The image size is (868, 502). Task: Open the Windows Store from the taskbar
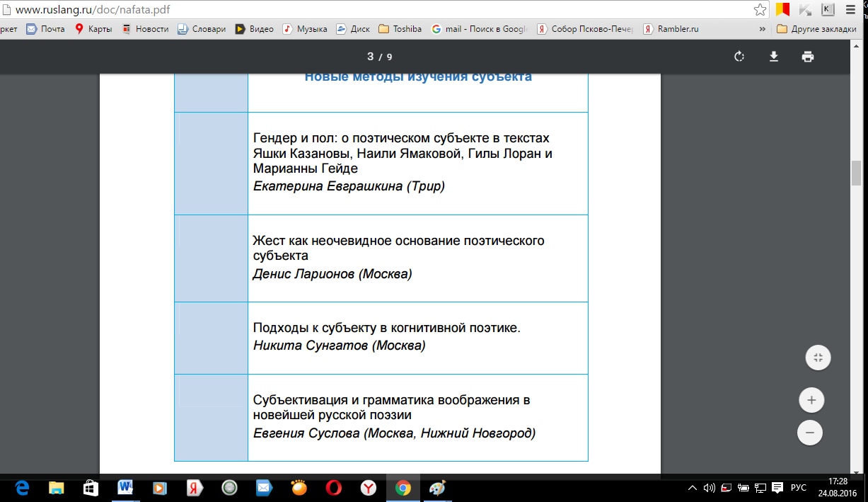[91, 488]
